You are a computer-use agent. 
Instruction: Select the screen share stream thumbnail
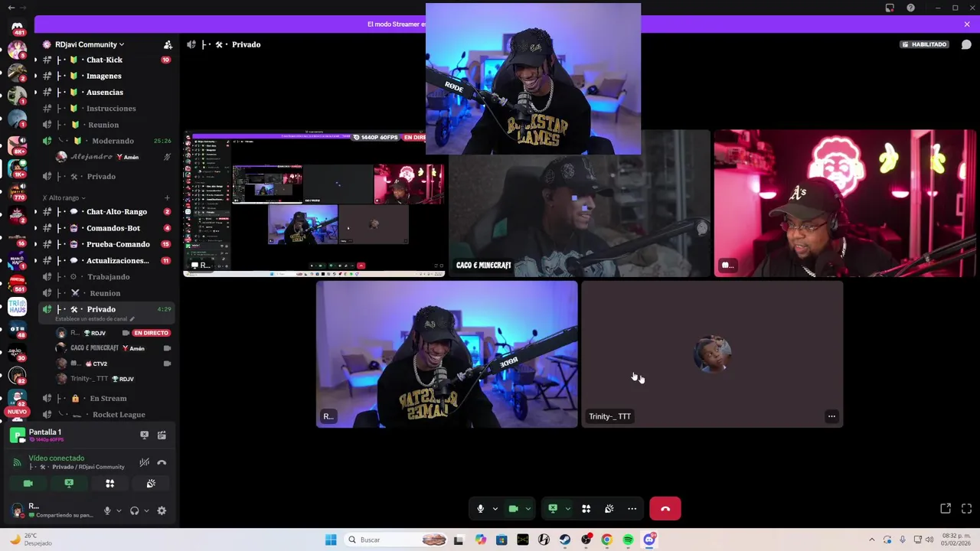[315, 203]
